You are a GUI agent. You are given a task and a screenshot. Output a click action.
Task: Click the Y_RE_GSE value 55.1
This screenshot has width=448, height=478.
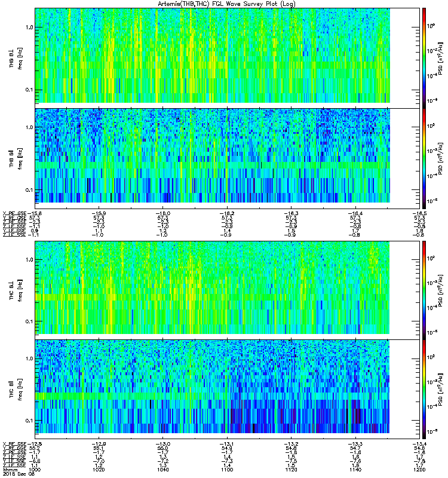click(99, 449)
